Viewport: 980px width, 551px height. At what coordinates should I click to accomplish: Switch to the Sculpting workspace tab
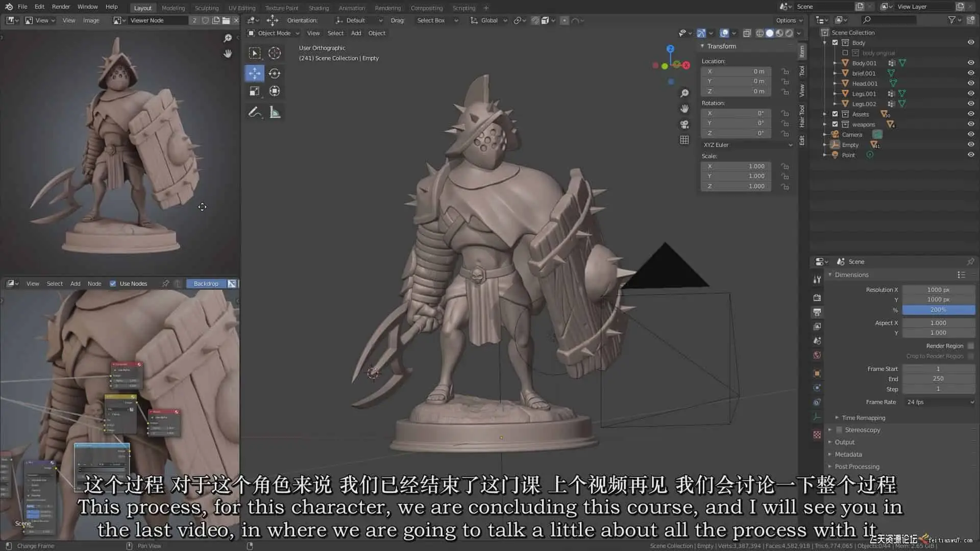(206, 8)
